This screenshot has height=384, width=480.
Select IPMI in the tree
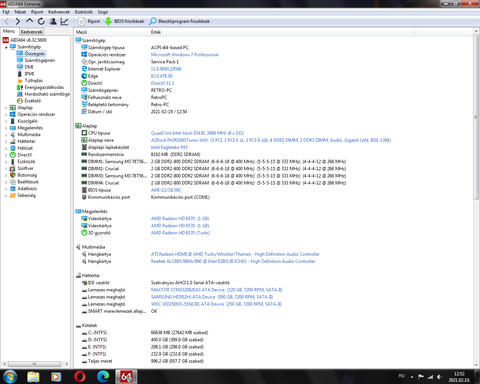(x=29, y=74)
